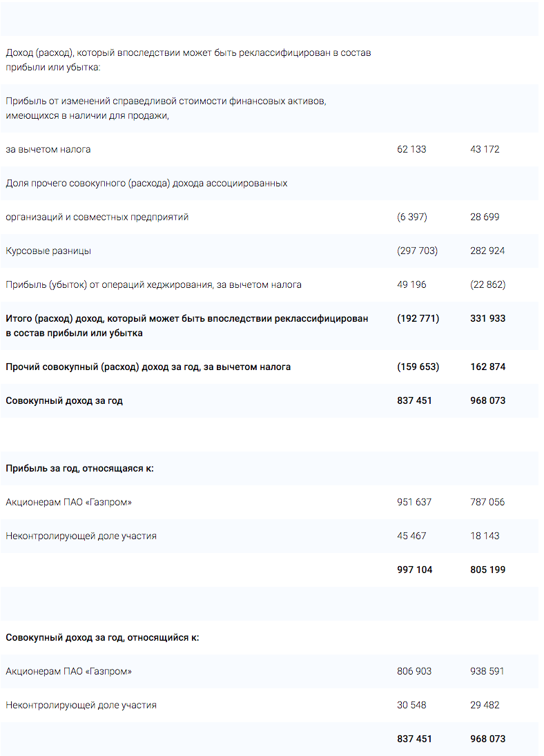Screen dimensions: 544x756
Task: Click the 45 467 non-controlling interest value
Action: coord(411,536)
